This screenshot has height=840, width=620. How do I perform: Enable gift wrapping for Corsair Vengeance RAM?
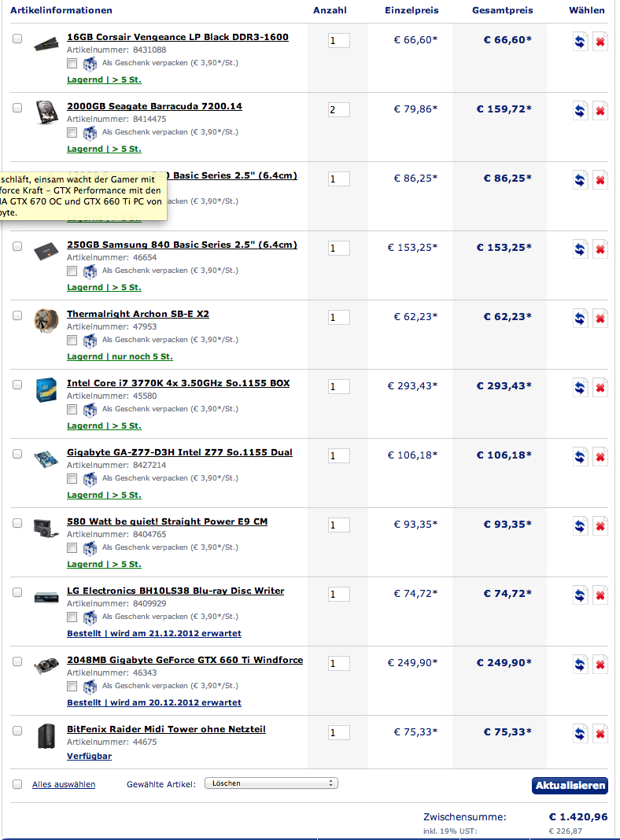click(72, 63)
